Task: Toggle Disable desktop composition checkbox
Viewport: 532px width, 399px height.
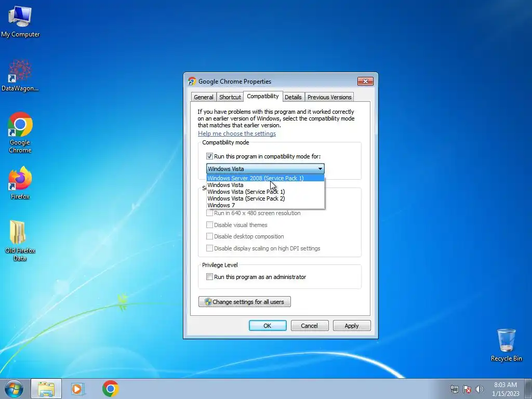Action: (210, 236)
